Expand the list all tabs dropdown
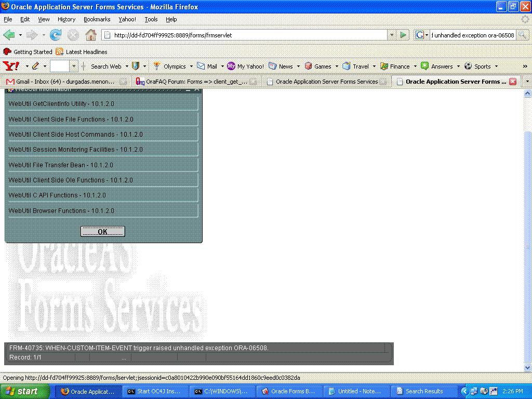 pyautogui.click(x=527, y=82)
